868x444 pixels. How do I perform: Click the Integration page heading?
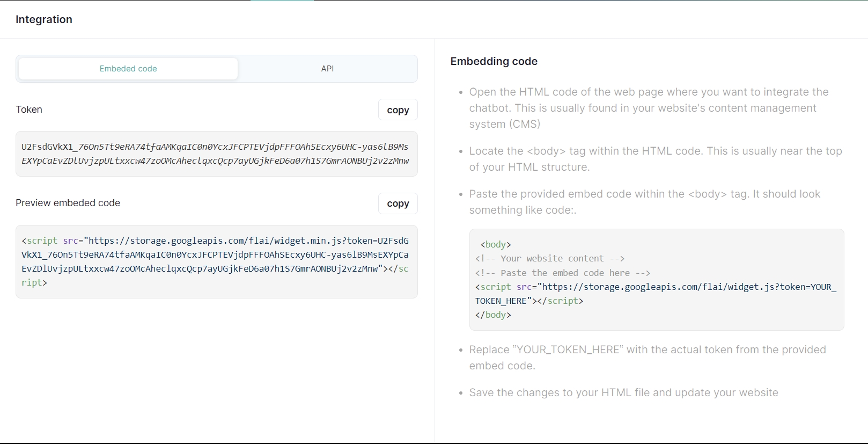click(x=44, y=19)
